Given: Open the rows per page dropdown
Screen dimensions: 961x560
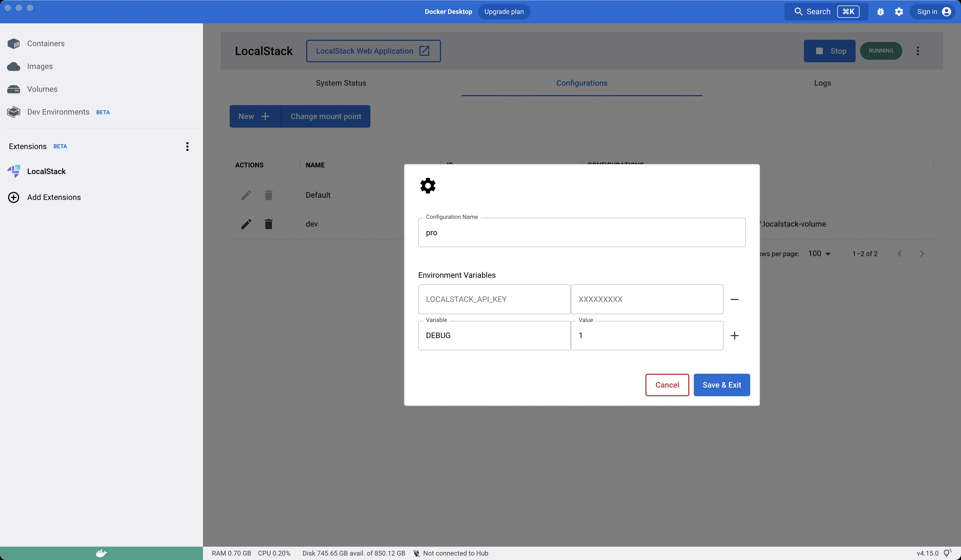Looking at the screenshot, I should pyautogui.click(x=819, y=253).
